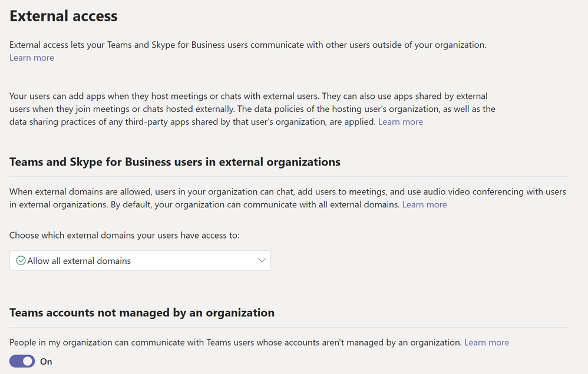Click text Choose which external domains label
The width and height of the screenshot is (588, 374).
pyautogui.click(x=124, y=236)
